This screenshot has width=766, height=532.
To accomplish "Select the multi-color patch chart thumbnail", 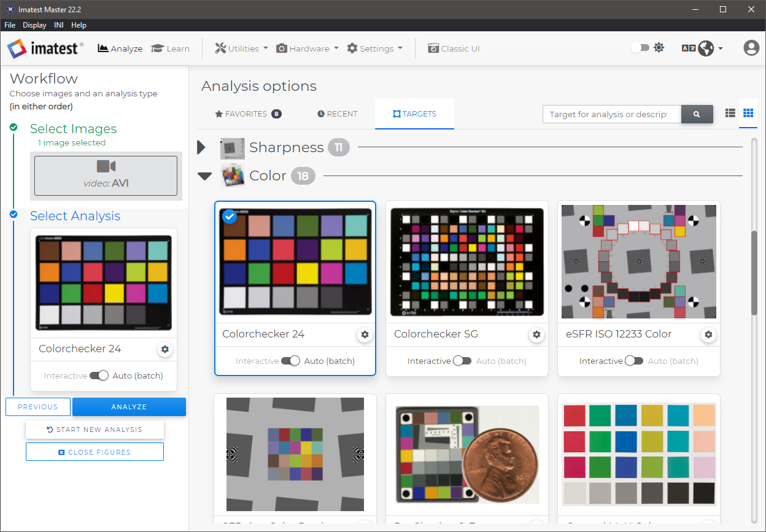I will point(639,455).
